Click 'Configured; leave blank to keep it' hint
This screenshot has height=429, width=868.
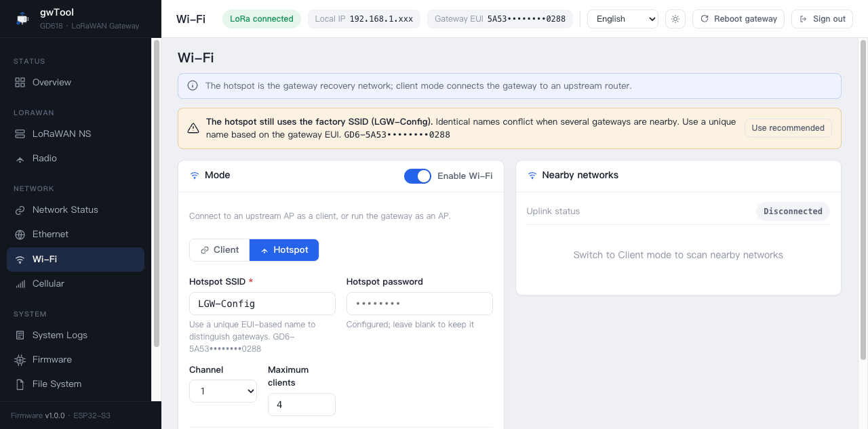(x=410, y=325)
